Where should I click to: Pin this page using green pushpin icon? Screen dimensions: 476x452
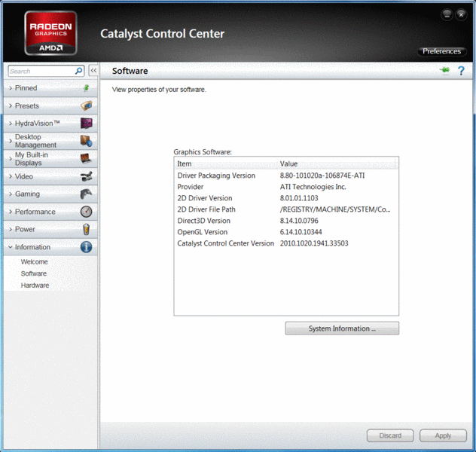[x=444, y=70]
